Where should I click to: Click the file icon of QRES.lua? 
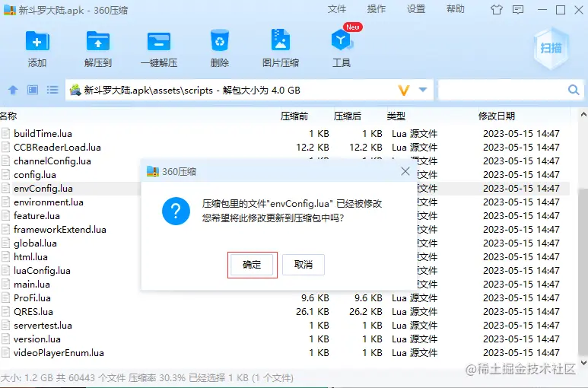[x=5, y=311]
